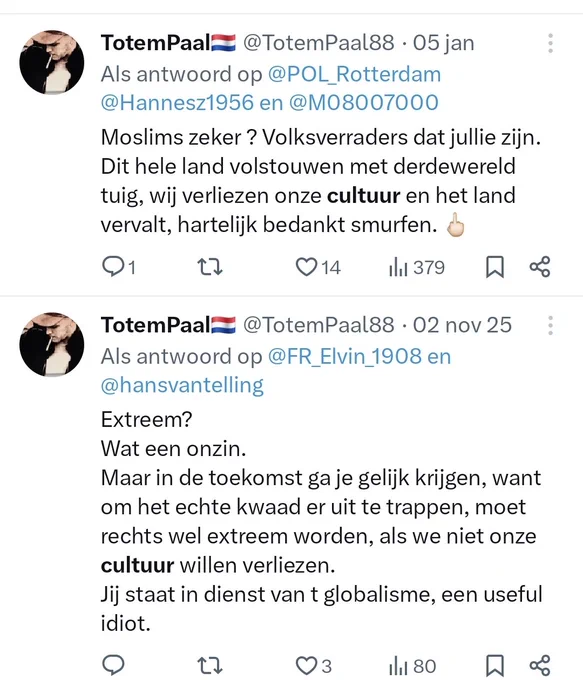Screen dimensions: 583x680
Task: Open the first tweet's profile avatar
Action: pos(52,62)
